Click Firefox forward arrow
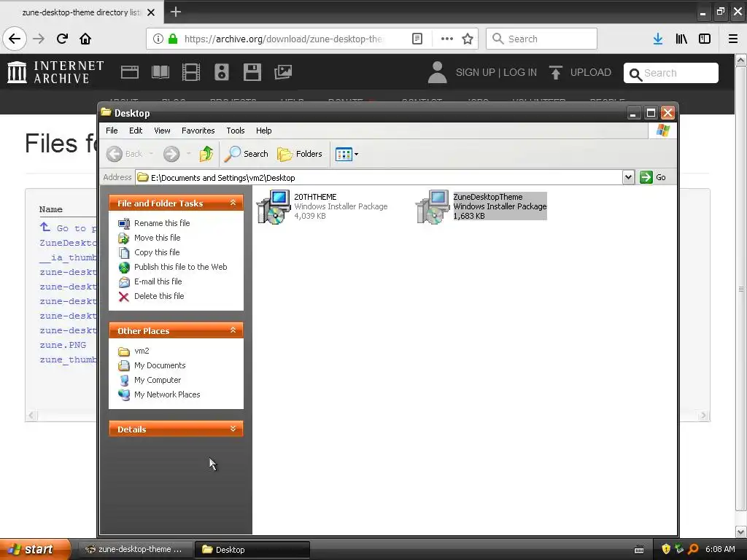Image resolution: width=747 pixels, height=560 pixels. coord(39,39)
